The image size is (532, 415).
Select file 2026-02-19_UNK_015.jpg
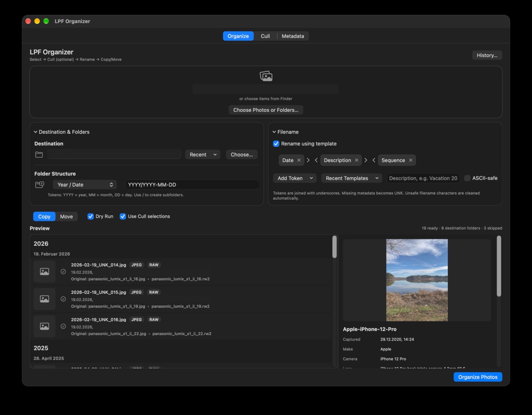[98, 292]
